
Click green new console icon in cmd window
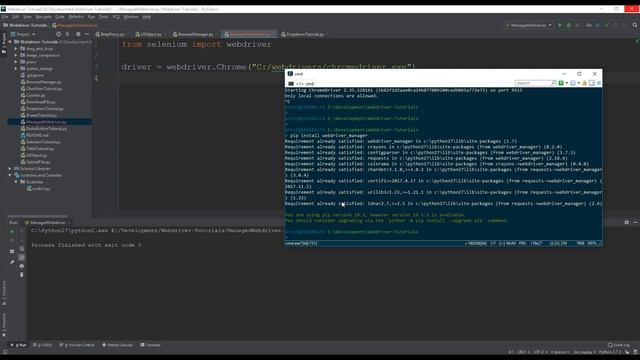pyautogui.click(x=561, y=83)
